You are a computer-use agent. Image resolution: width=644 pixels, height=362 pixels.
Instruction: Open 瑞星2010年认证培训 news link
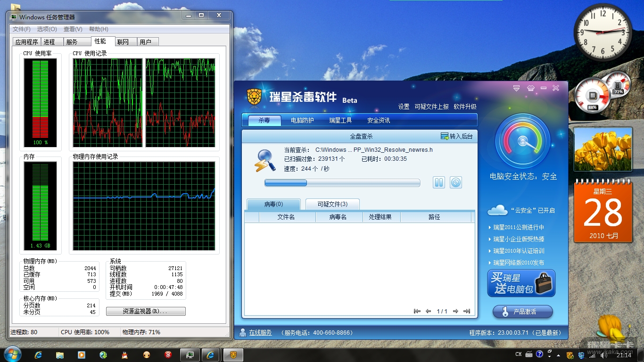[519, 251]
